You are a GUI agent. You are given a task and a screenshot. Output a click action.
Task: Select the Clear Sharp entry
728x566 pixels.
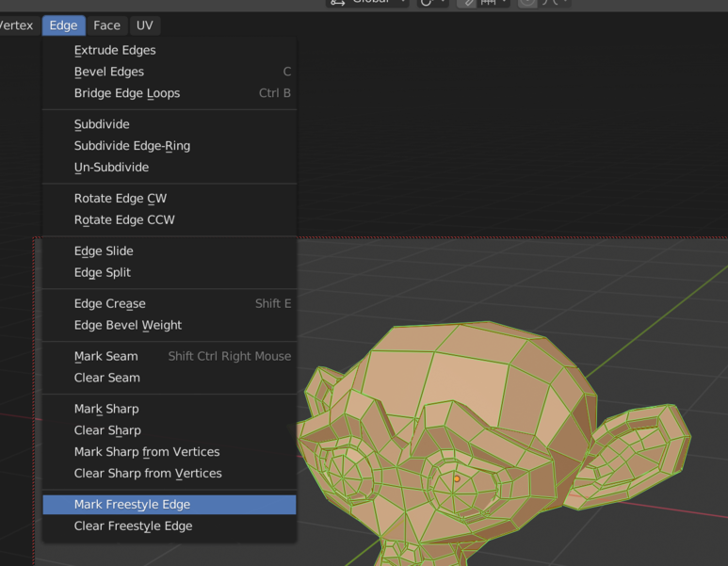170,430
